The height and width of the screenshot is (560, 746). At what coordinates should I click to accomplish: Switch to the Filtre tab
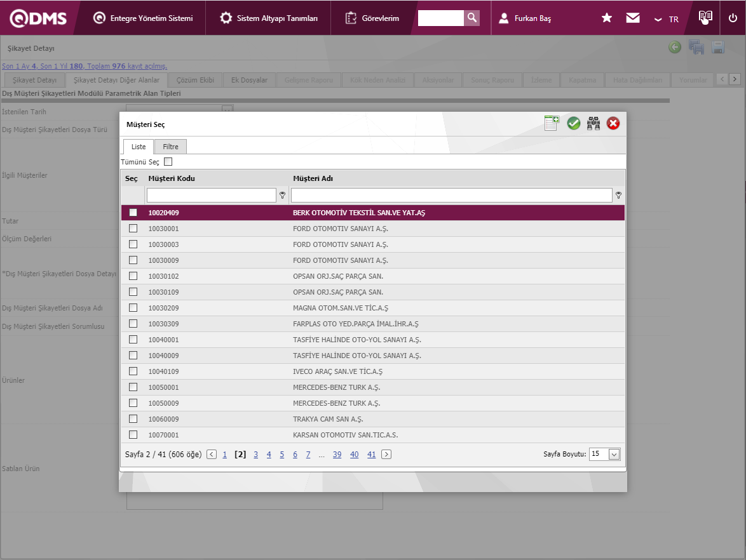click(170, 147)
